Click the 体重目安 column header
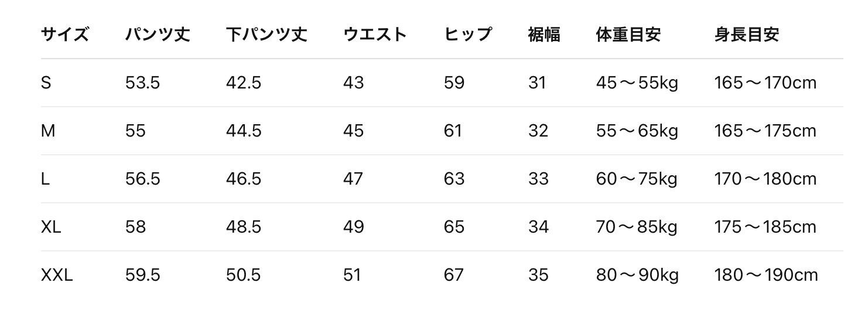 (x=628, y=35)
